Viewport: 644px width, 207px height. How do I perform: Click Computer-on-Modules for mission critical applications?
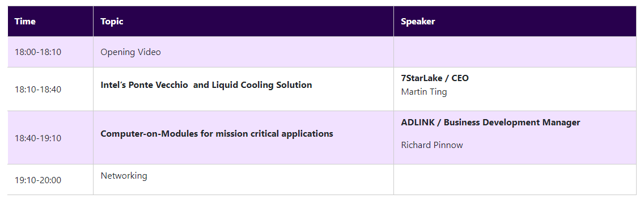217,133
